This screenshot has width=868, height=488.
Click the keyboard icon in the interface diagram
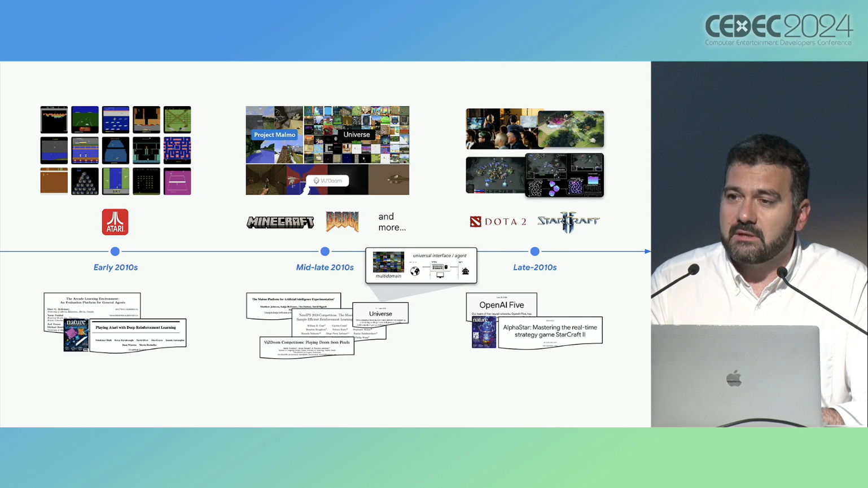point(438,267)
